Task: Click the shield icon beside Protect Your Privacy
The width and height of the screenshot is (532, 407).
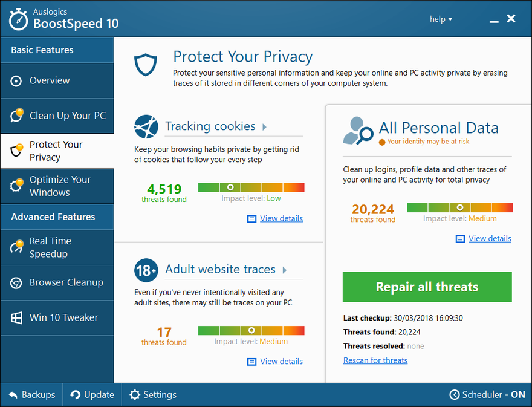Action: coord(146,65)
